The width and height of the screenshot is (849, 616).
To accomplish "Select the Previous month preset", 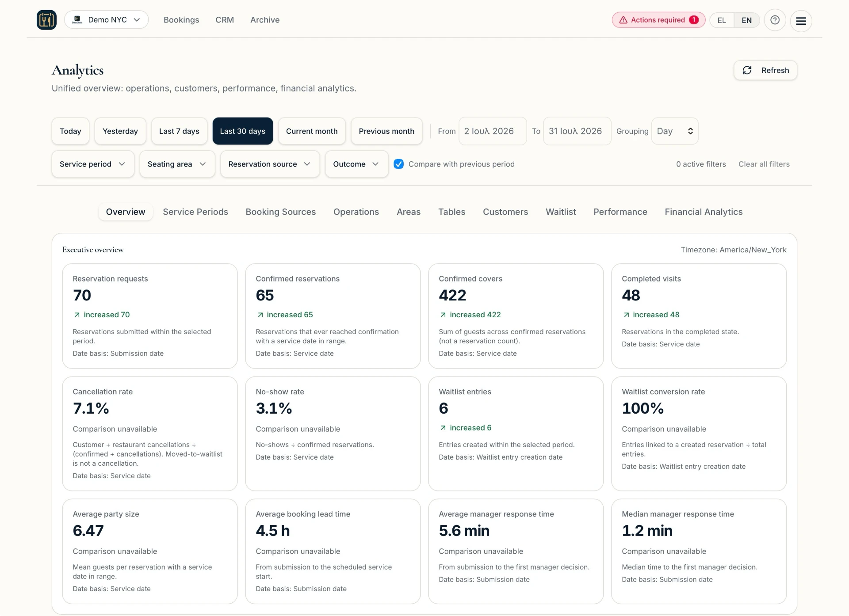I will pyautogui.click(x=386, y=131).
